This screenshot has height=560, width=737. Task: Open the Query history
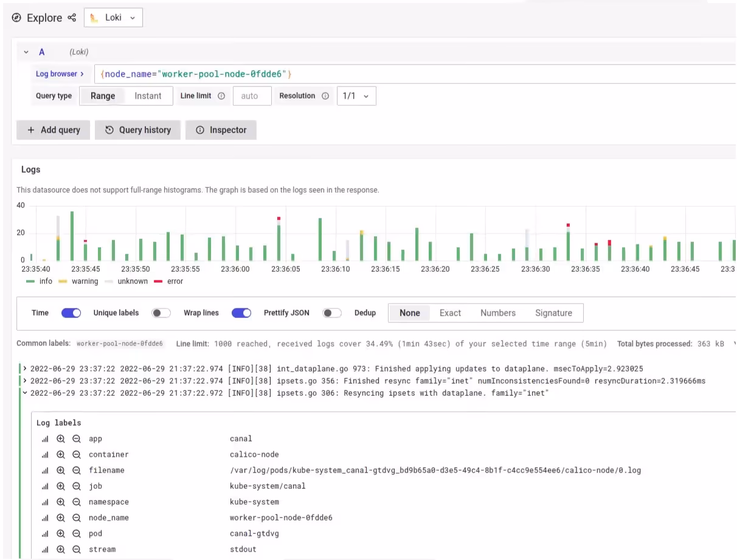138,130
